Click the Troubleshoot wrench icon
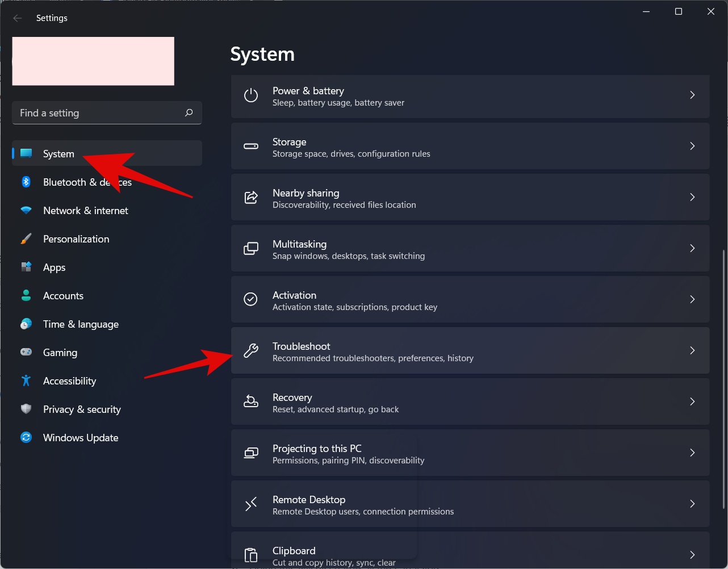The width and height of the screenshot is (728, 569). [x=251, y=350]
